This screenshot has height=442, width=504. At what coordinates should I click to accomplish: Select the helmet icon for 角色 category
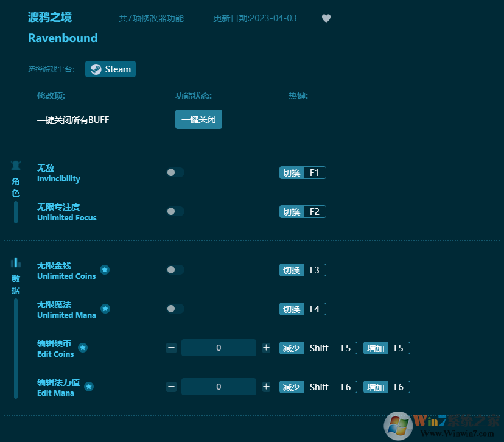(15, 165)
